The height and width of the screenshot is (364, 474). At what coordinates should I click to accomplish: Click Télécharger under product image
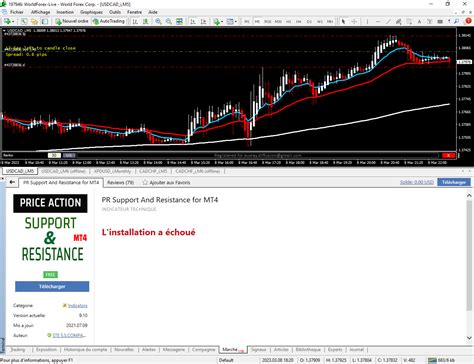click(x=52, y=286)
